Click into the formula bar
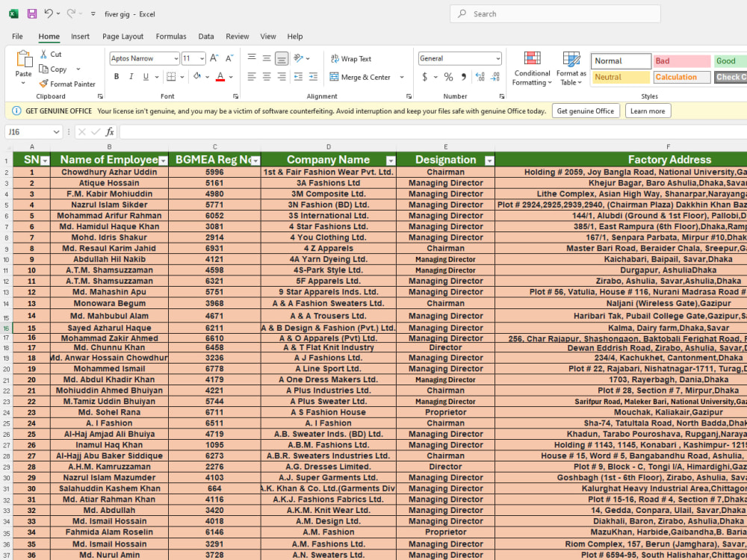 click(x=433, y=132)
